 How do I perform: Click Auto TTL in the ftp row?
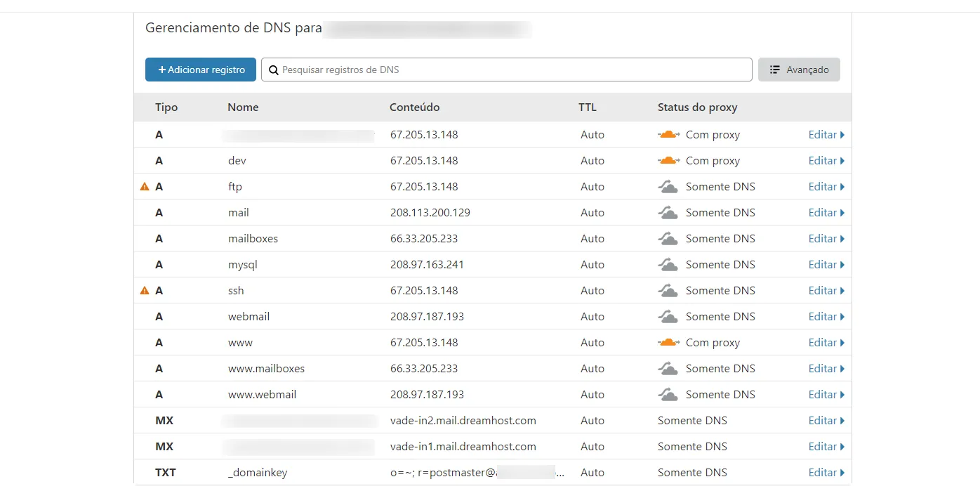(592, 186)
